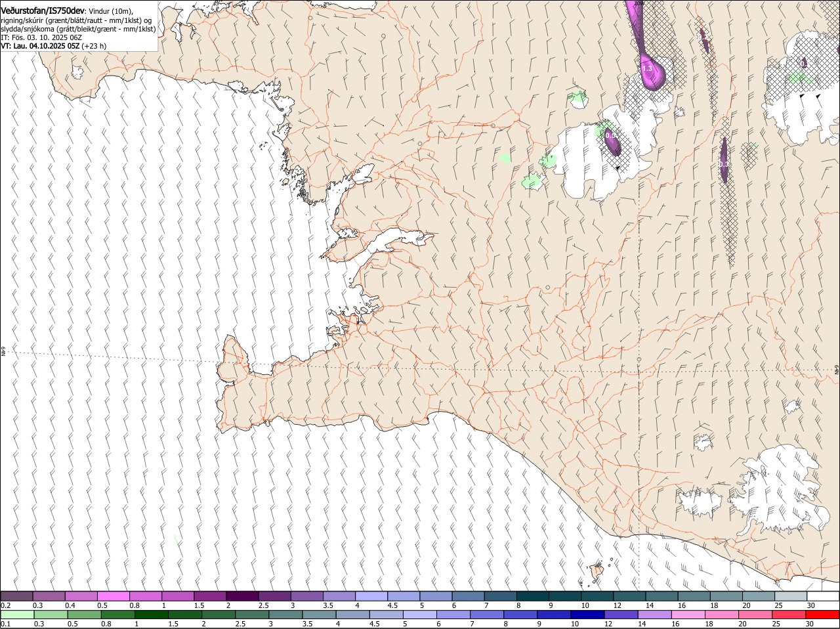840x629 pixels.
Task: Click the Veðurstofan/IS750dev title text
Action: [43, 11]
